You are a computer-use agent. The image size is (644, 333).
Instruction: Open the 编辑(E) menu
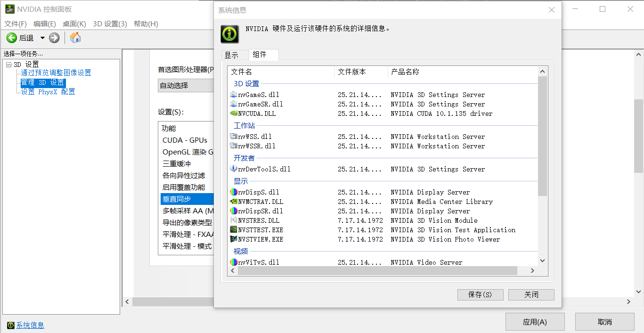click(x=45, y=24)
